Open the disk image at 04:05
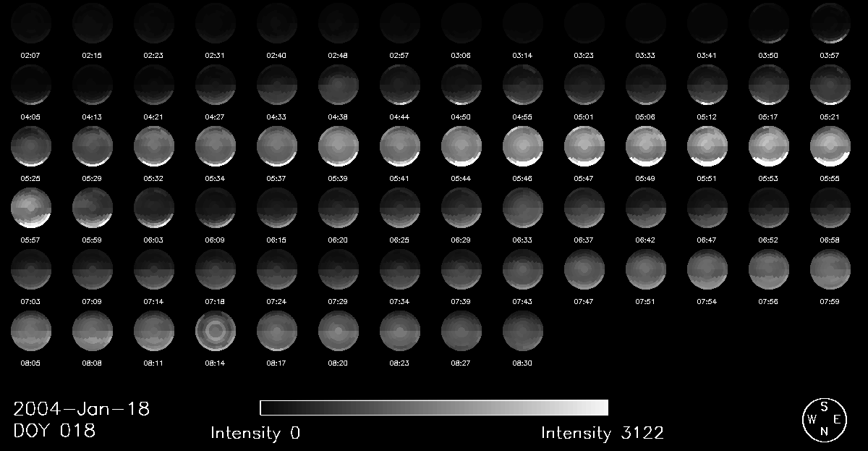 (x=30, y=85)
